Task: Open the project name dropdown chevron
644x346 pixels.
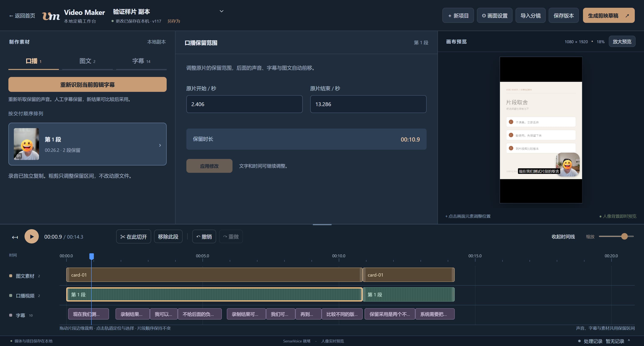Action: 222,11
